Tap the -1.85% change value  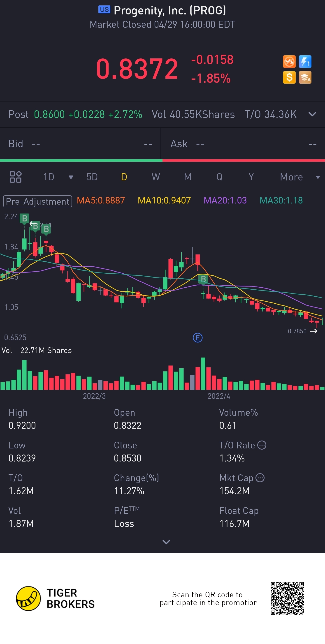tap(211, 78)
